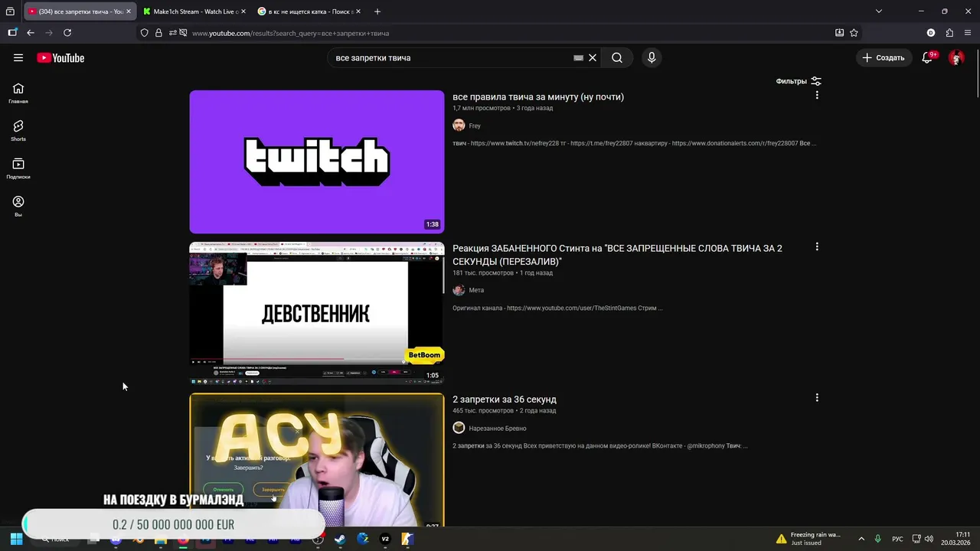
Task: Open the Counter-Strike taskbar icon
Action: click(407, 539)
